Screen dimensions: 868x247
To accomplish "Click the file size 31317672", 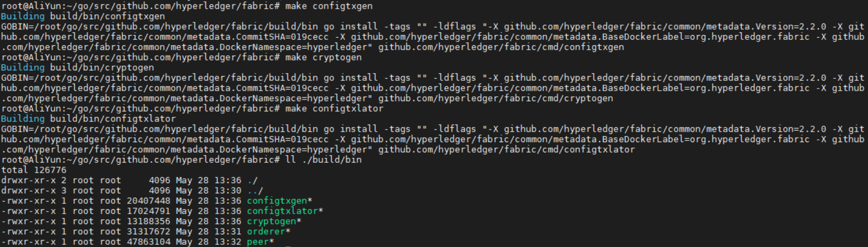I will [148, 231].
